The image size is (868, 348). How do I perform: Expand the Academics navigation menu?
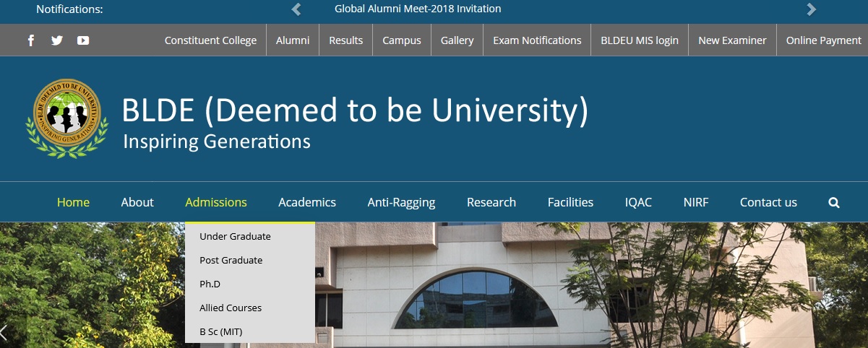307,202
